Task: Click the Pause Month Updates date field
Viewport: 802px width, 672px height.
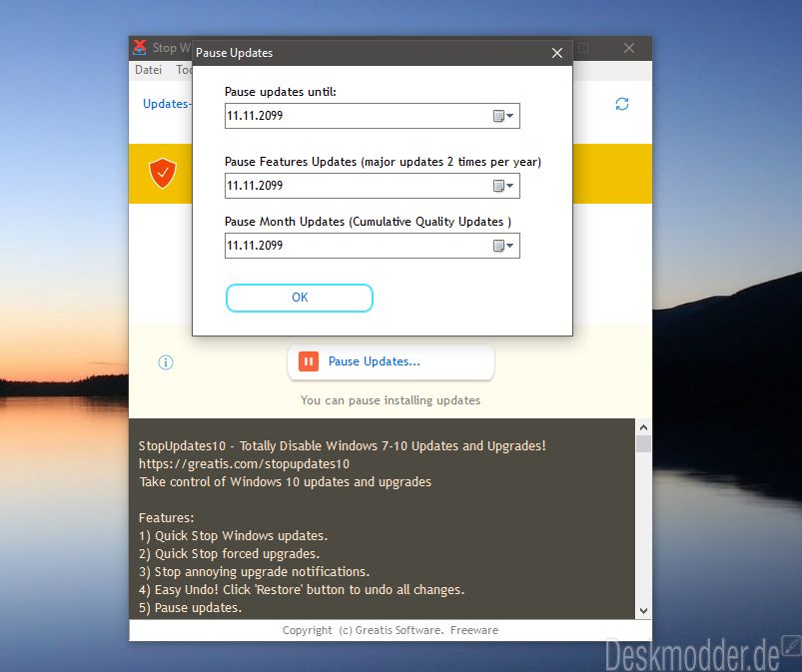Action: 373,246
